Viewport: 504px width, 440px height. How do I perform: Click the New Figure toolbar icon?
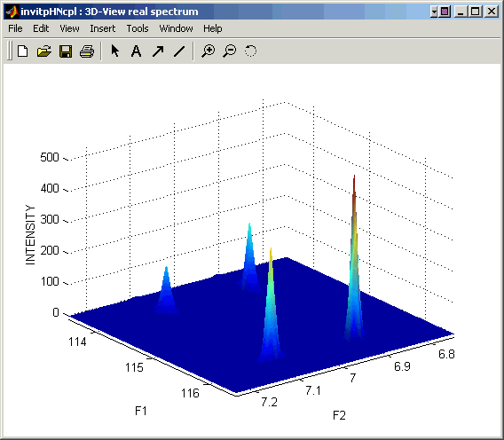(x=22, y=51)
